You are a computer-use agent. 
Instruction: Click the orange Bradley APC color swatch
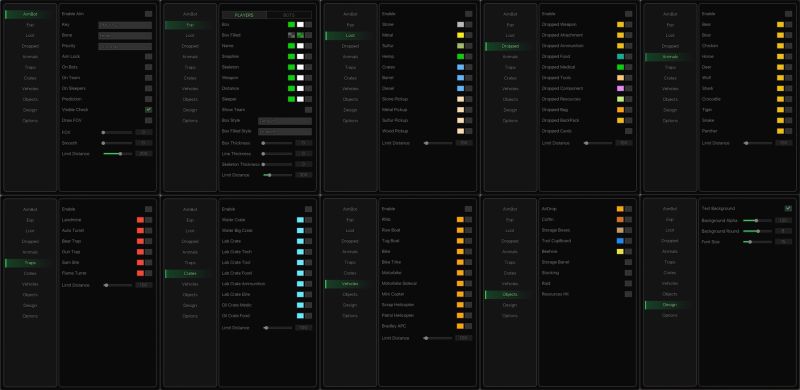pyautogui.click(x=460, y=326)
